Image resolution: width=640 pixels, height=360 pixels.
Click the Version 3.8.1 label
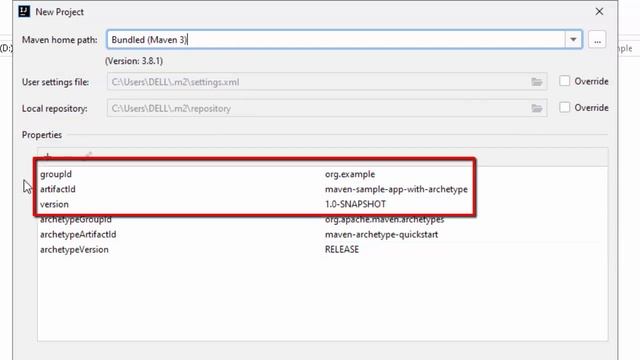[x=134, y=61]
